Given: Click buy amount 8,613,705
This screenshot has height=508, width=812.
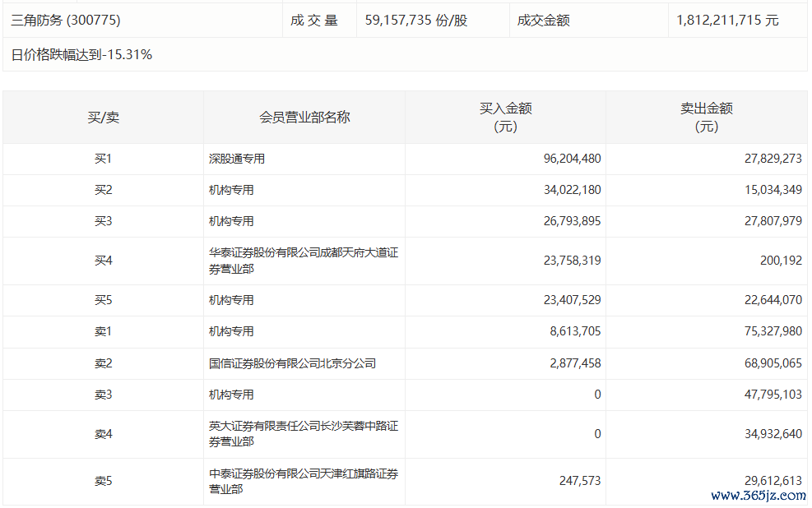Looking at the screenshot, I should (575, 331).
